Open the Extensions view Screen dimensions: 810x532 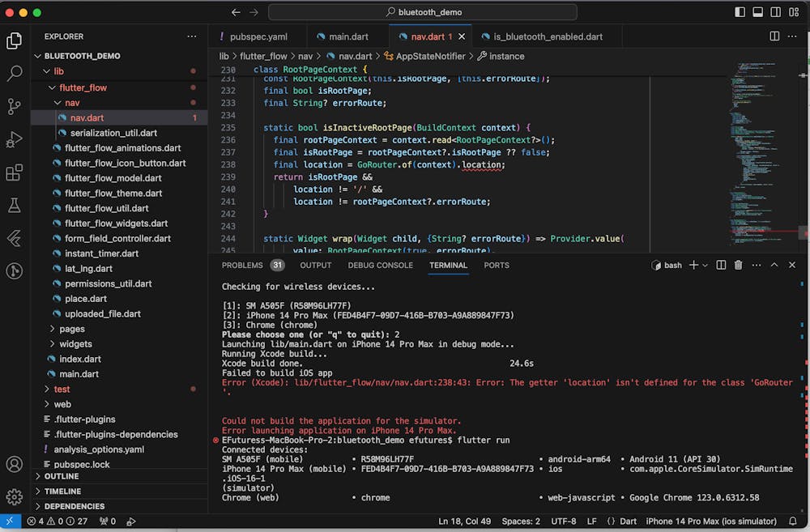click(14, 172)
